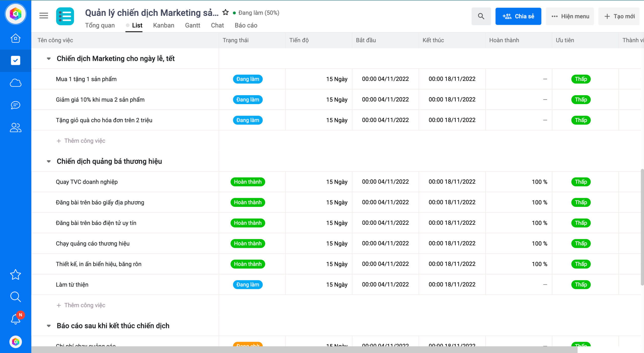Viewport: 644px width, 353px height.
Task: Click the user avatar at bottom of sidebar
Action: pos(16,342)
